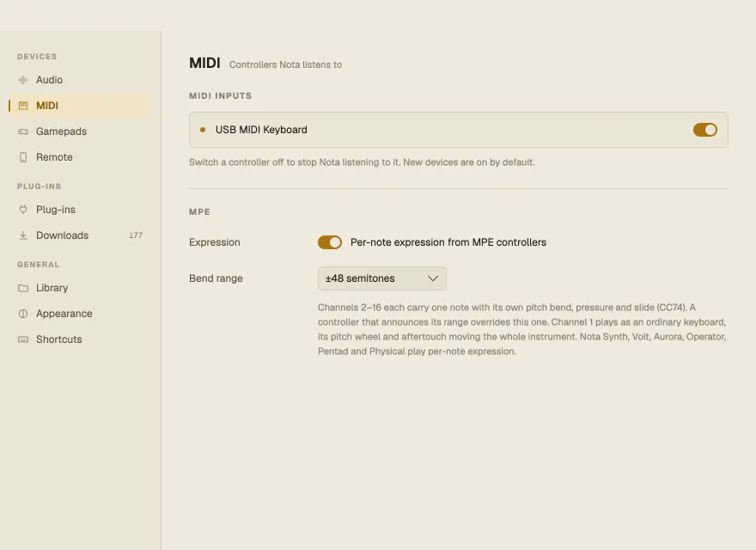Open Audio settings label
This screenshot has height=550, width=756.
pyautogui.click(x=49, y=80)
